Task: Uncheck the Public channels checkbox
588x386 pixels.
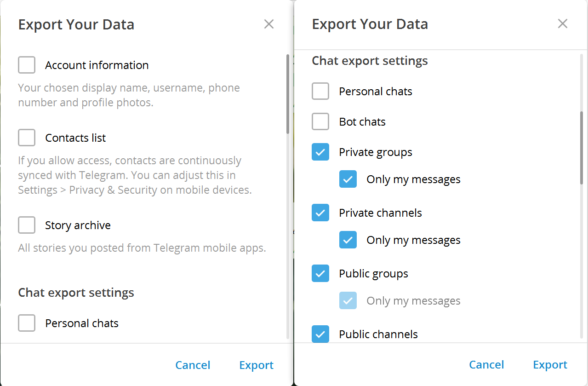Action: pyautogui.click(x=320, y=334)
